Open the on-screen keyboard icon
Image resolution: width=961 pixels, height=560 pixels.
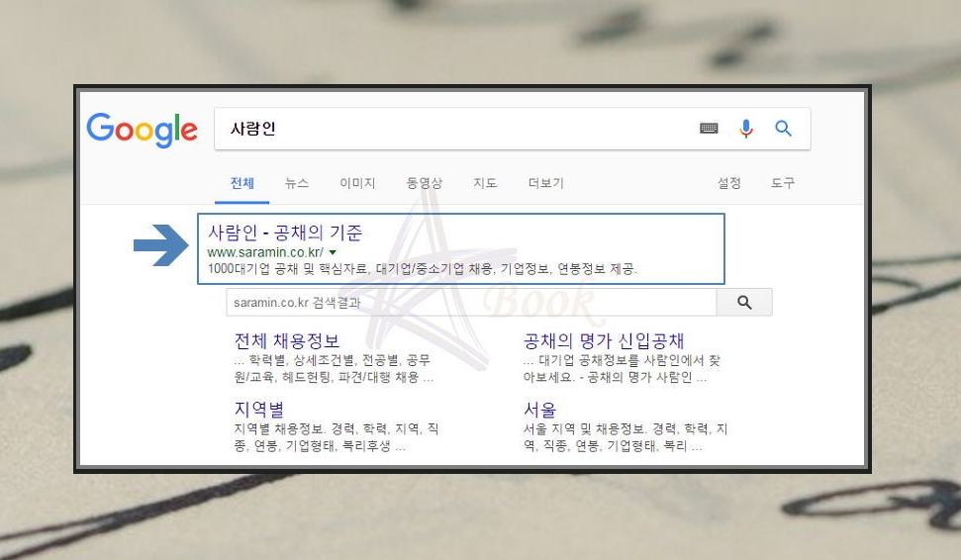[709, 128]
